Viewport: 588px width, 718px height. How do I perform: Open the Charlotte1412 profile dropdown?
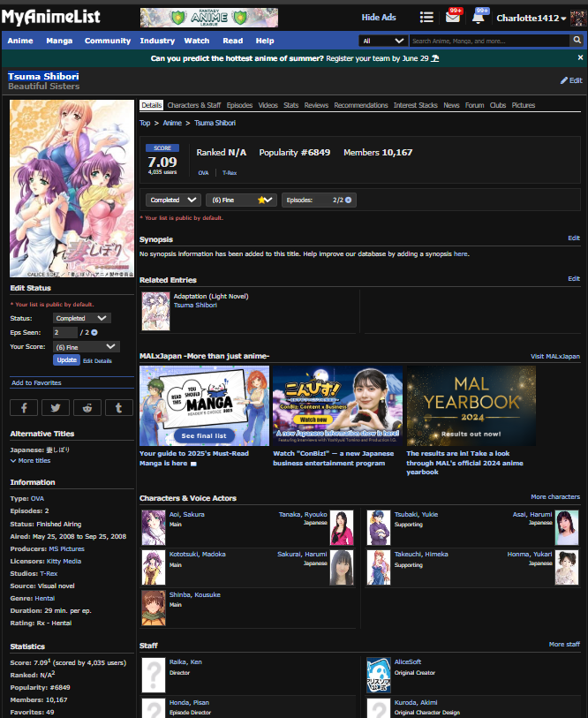[532, 18]
